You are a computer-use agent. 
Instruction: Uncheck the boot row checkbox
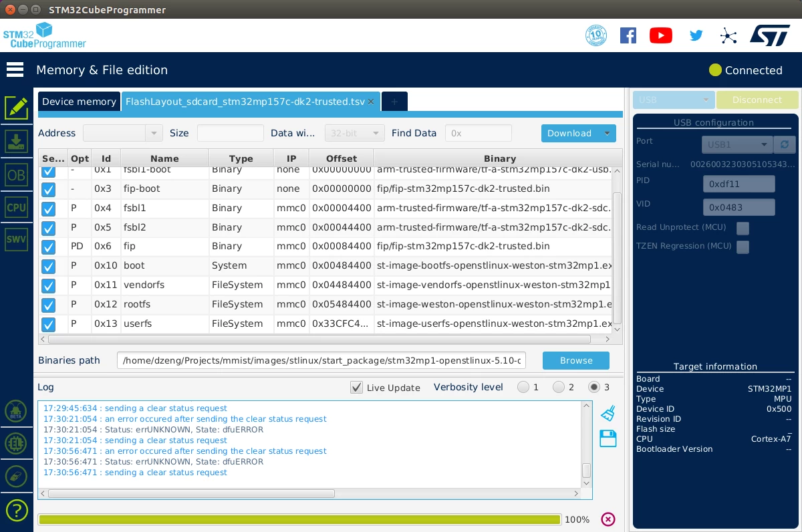pyautogui.click(x=48, y=267)
